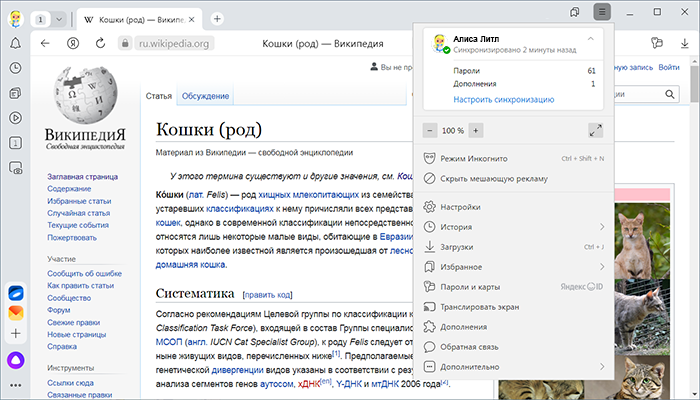Open the notifications bell in sidebar
Image resolution: width=700 pixels, height=400 pixels.
tap(16, 43)
